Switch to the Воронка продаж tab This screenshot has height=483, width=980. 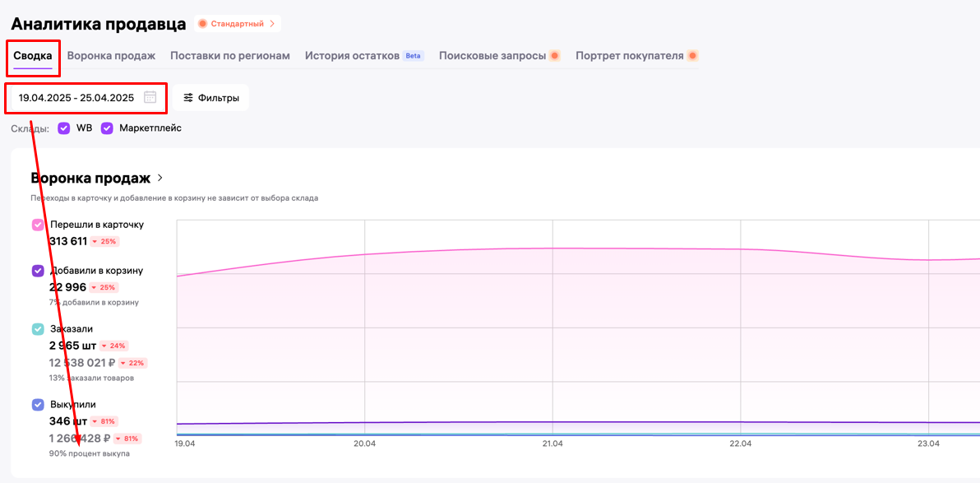[x=111, y=56]
